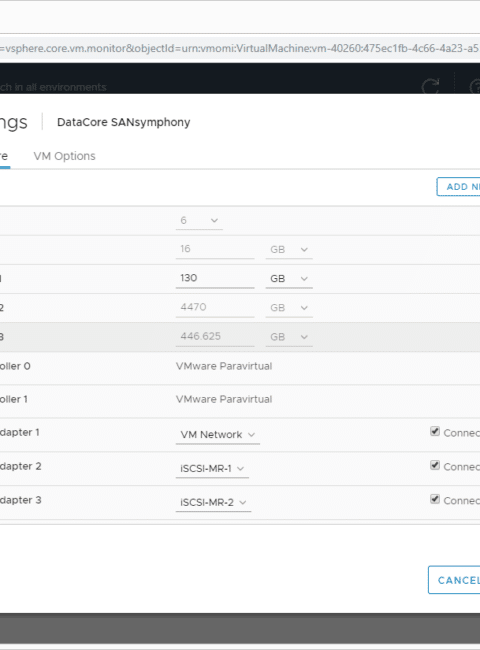Viewport: 480px width, 650px height.
Task: Open the iSCSI-MR-1 network dropdown
Action: point(212,468)
